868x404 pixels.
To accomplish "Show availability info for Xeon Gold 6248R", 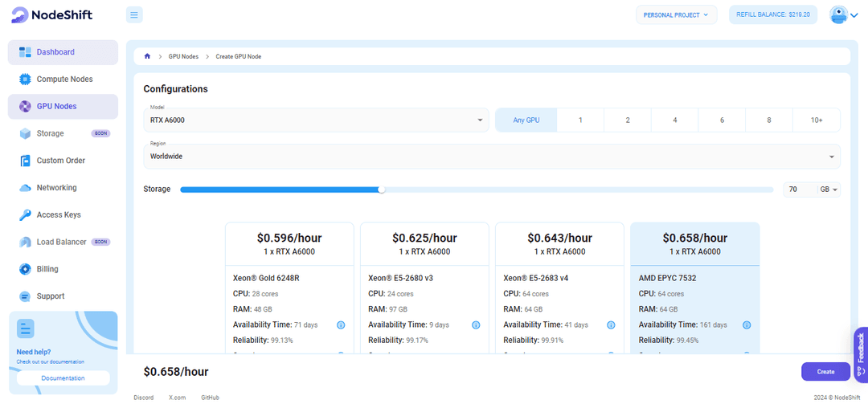I will (x=341, y=324).
